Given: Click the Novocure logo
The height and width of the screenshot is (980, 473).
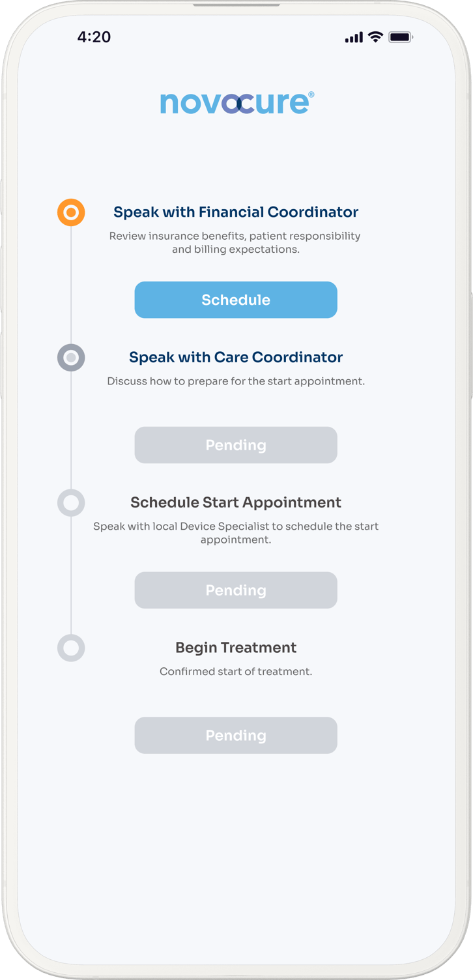Looking at the screenshot, I should coord(236,104).
